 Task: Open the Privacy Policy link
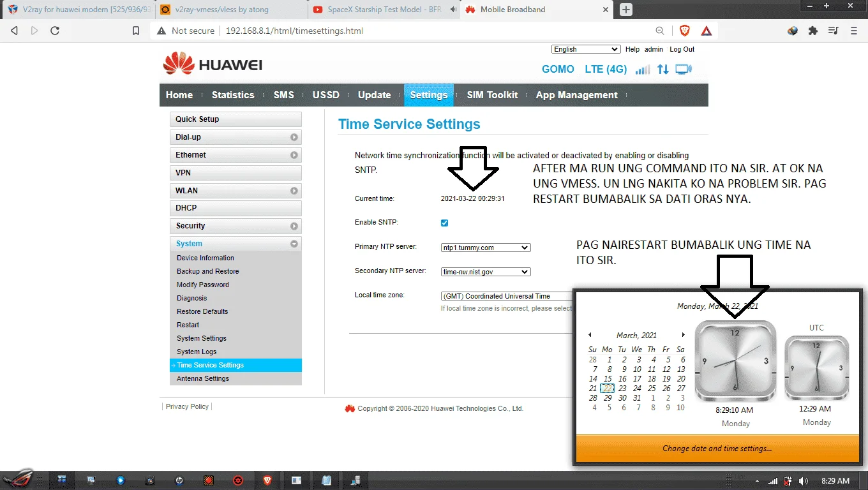point(187,406)
